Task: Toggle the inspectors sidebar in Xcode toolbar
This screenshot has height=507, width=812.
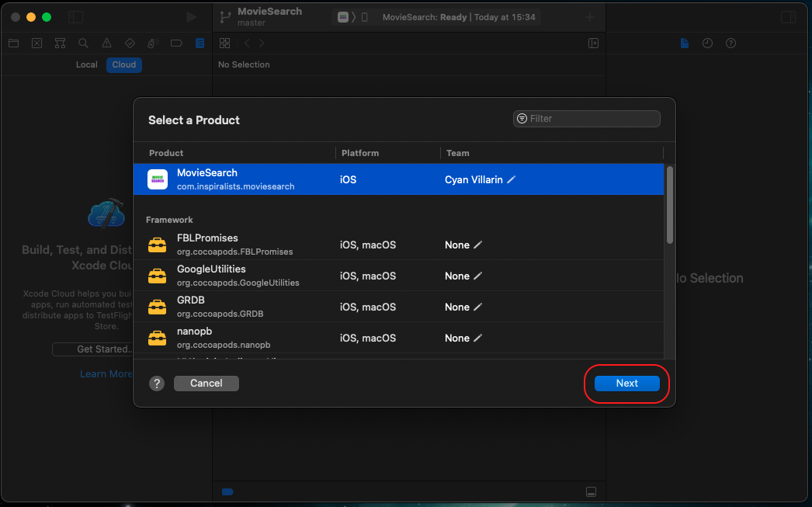Action: pyautogui.click(x=788, y=17)
